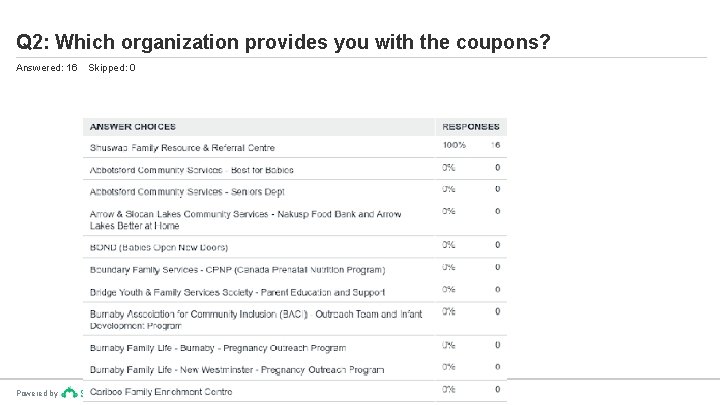Click the Q2 question title heading
Screen dimensions: 720x405
[x=283, y=43]
